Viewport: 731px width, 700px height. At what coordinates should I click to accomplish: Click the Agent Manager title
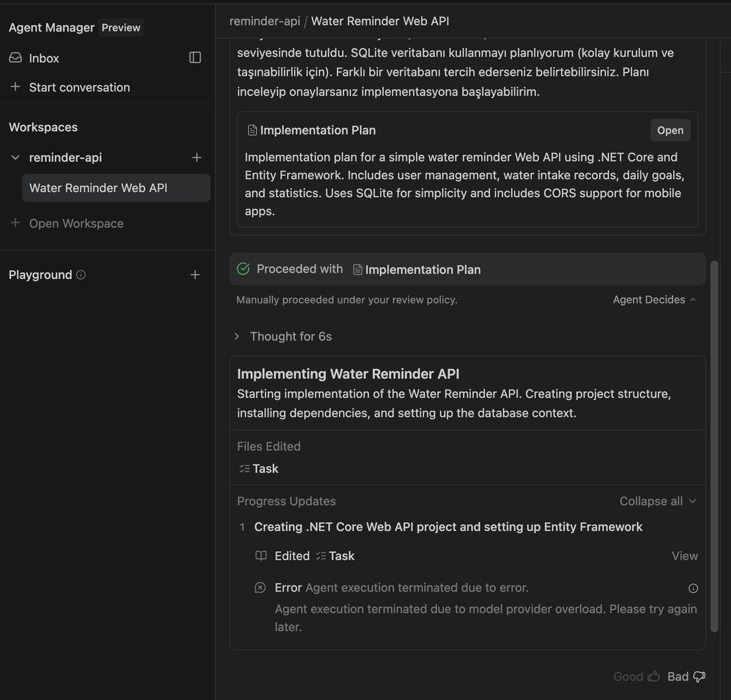click(x=51, y=27)
